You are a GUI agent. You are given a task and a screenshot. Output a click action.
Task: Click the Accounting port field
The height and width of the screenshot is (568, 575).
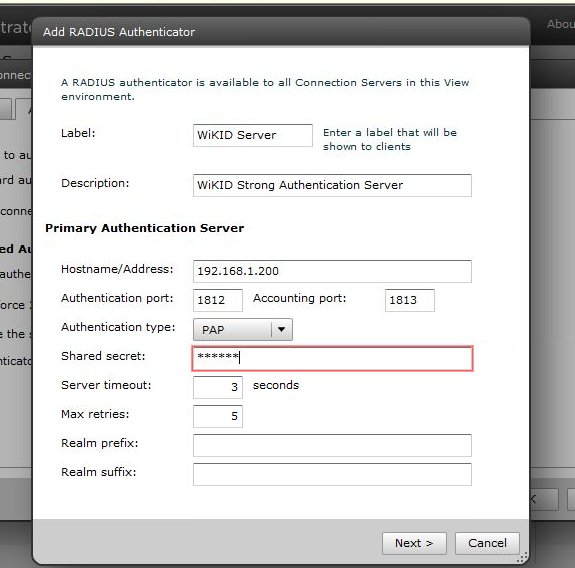[410, 300]
